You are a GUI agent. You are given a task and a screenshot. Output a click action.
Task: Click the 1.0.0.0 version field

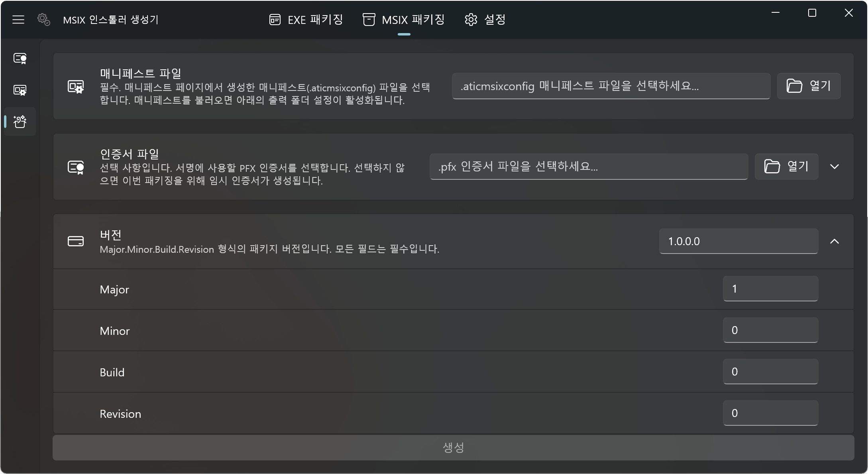pyautogui.click(x=738, y=241)
